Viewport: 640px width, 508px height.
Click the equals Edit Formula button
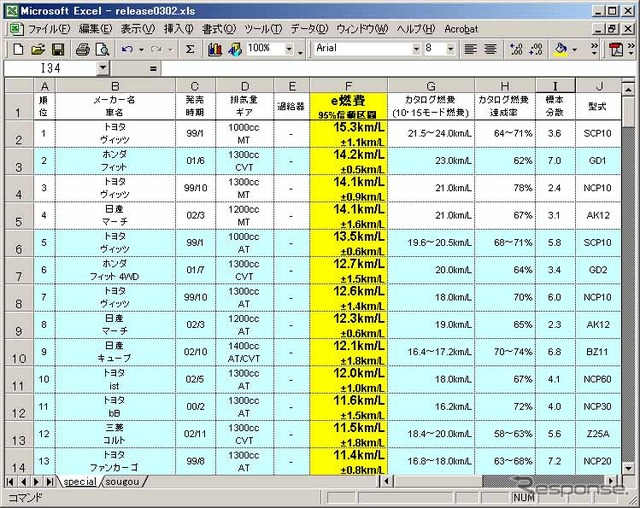click(x=153, y=69)
